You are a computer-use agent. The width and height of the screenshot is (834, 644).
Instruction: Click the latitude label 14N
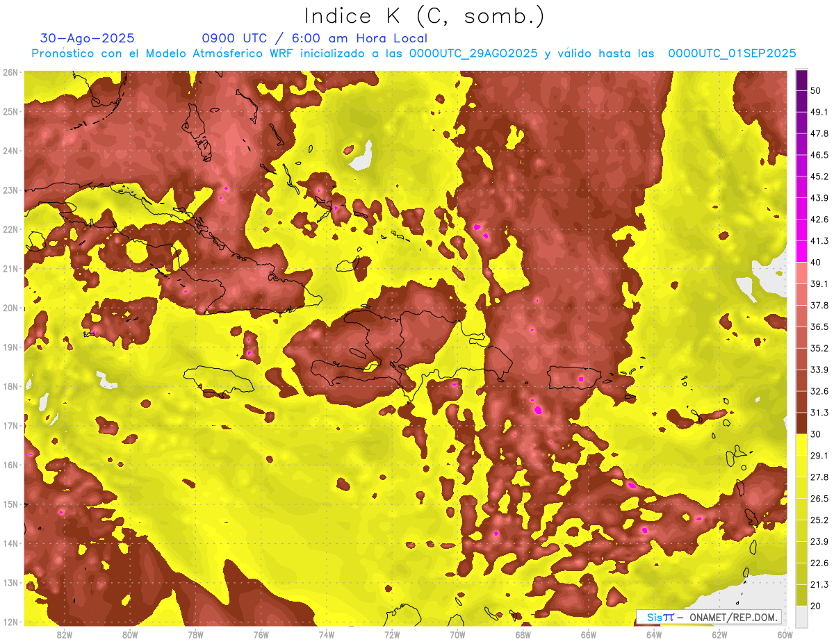click(10, 543)
